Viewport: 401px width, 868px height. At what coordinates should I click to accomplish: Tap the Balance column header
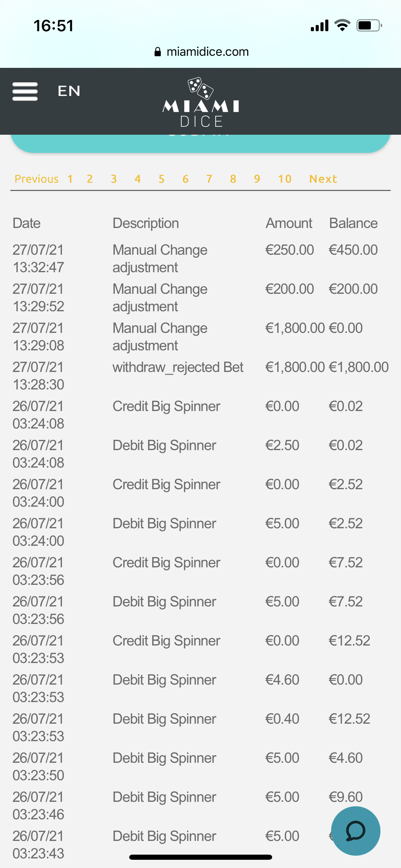353,223
